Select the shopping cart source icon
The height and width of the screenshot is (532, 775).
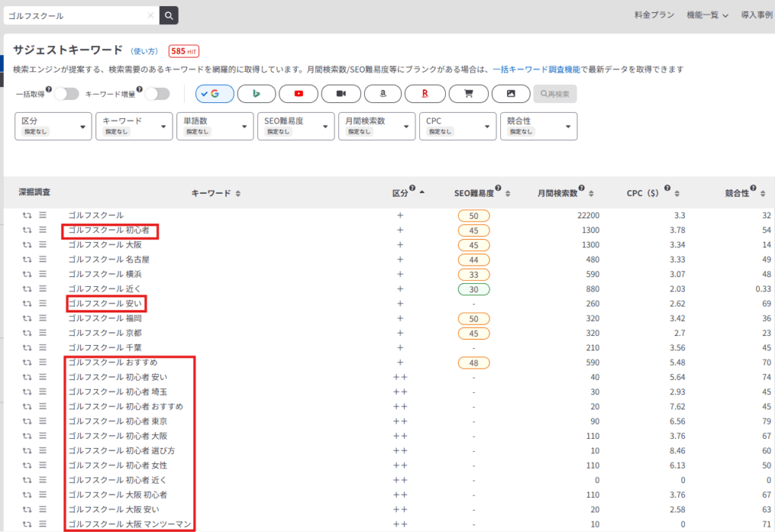click(468, 93)
